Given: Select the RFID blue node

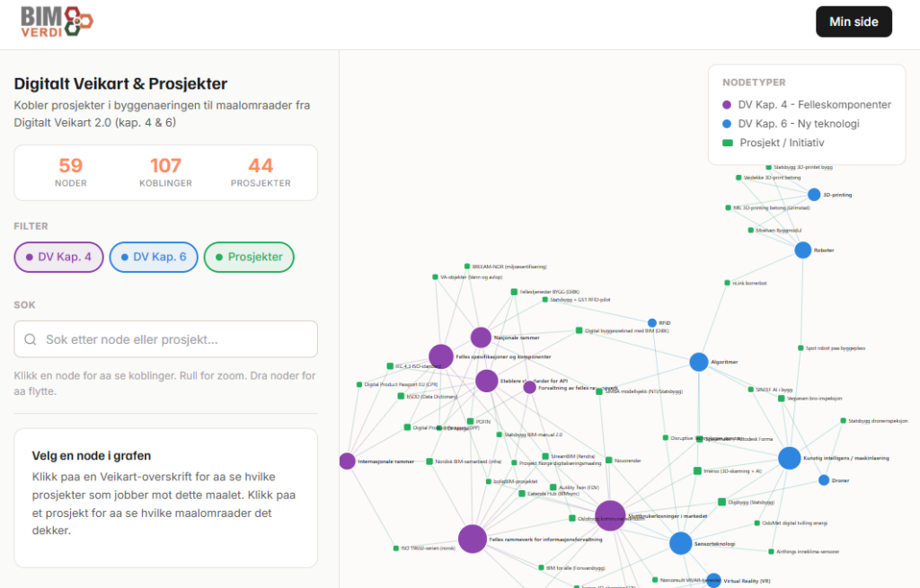Looking at the screenshot, I should point(652,323).
